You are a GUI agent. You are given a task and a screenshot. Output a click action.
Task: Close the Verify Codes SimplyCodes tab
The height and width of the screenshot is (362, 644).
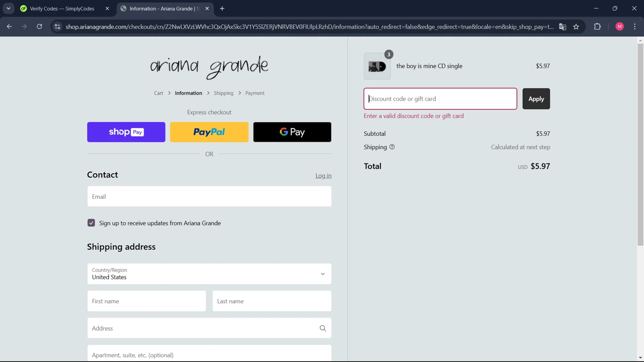click(x=107, y=9)
